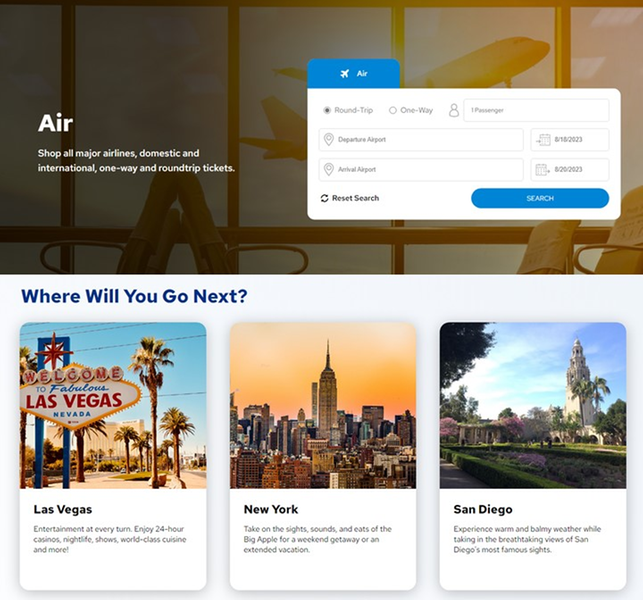
Task: Select the One-Way radio button
Action: pos(393,110)
